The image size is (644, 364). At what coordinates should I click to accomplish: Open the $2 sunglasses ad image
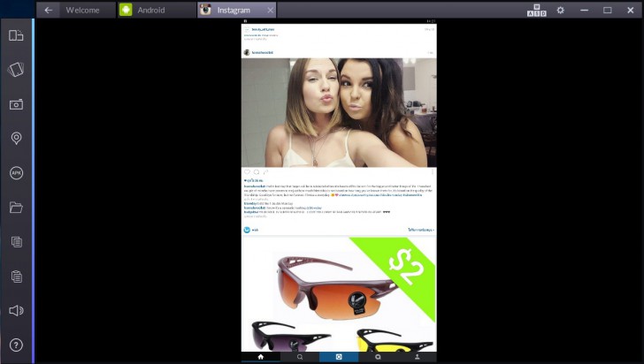point(339,294)
